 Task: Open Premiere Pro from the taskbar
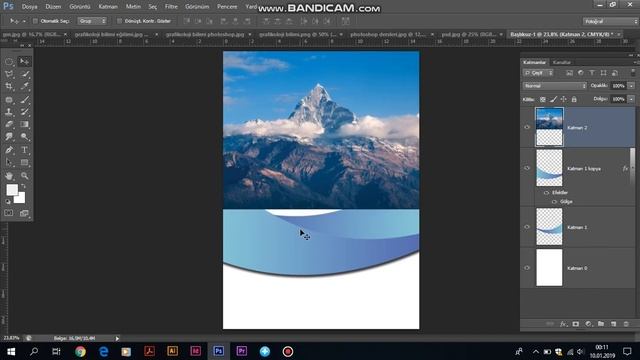pyautogui.click(x=242, y=351)
